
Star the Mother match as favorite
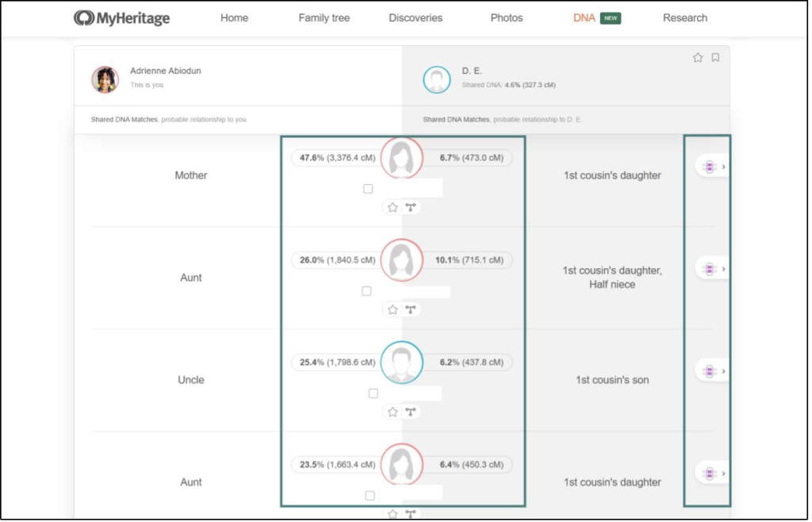[x=392, y=207]
